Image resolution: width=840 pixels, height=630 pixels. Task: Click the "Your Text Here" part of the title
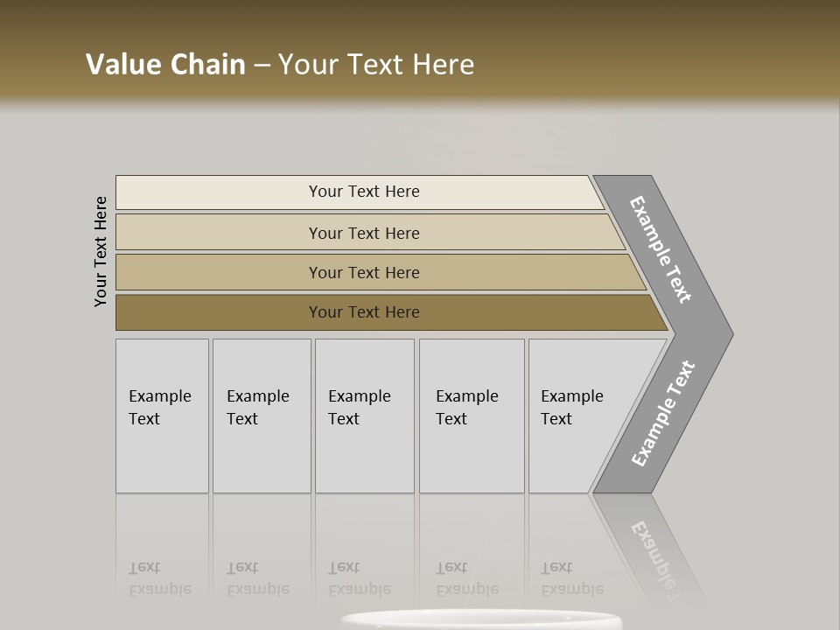pos(376,65)
